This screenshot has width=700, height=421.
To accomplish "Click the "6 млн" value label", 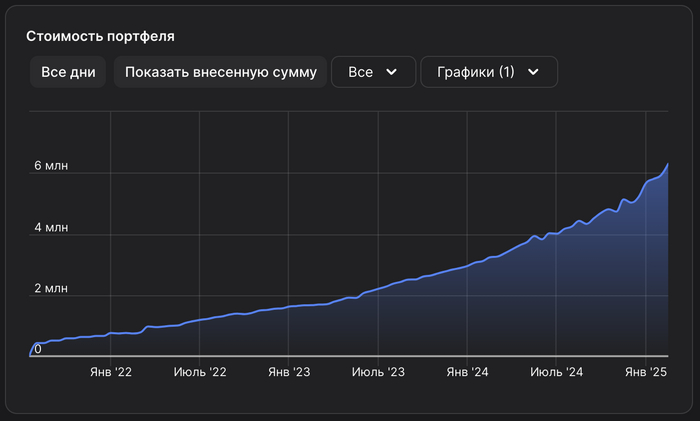I will (51, 166).
